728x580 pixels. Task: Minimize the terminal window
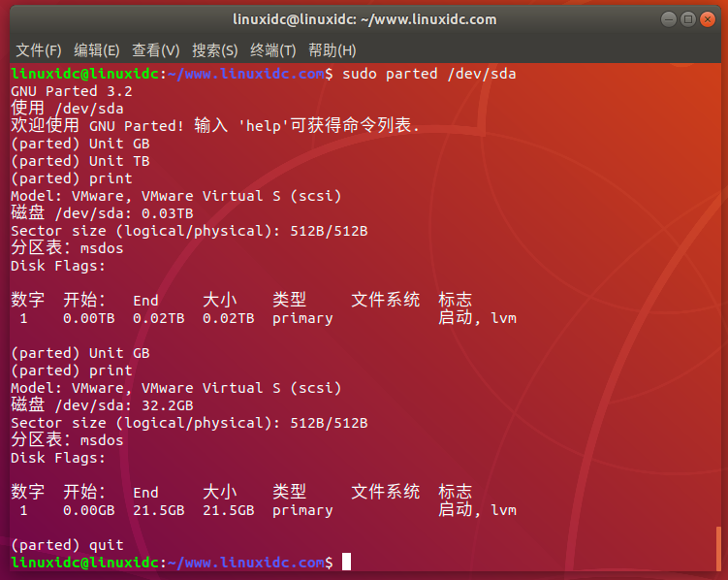click(669, 19)
